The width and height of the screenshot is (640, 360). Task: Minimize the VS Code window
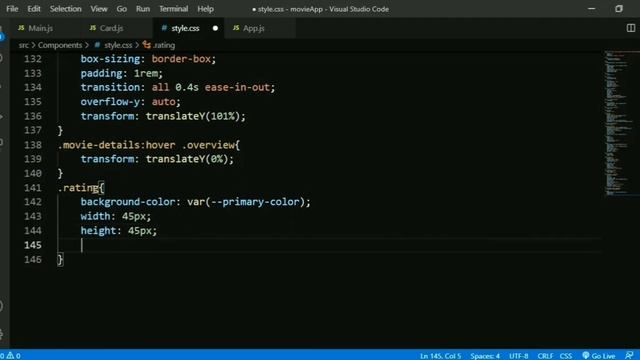[x=591, y=9]
